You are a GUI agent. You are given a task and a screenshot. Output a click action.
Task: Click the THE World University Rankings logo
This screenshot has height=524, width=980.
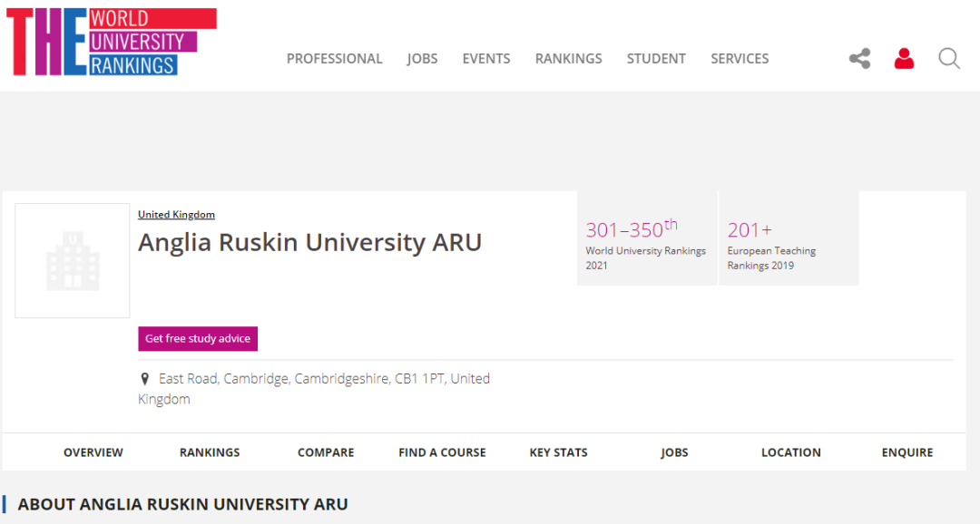[x=112, y=42]
